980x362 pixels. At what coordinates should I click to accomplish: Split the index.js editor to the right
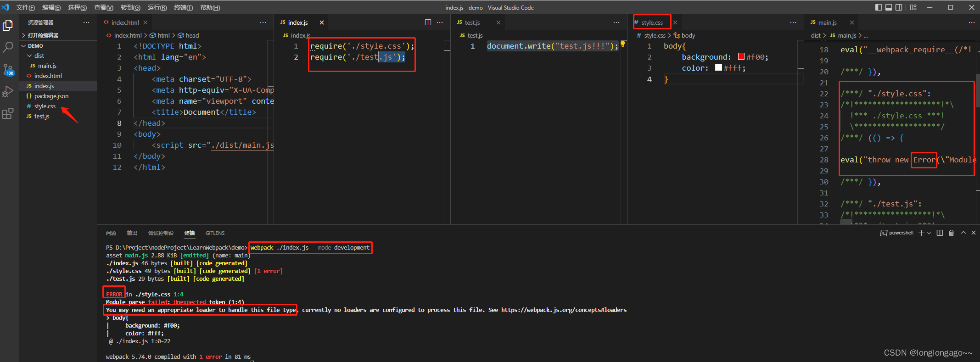tap(428, 22)
